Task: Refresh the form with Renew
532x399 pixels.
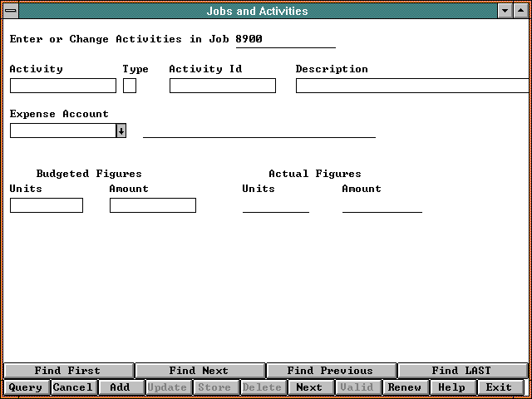Action: pyautogui.click(x=405, y=387)
